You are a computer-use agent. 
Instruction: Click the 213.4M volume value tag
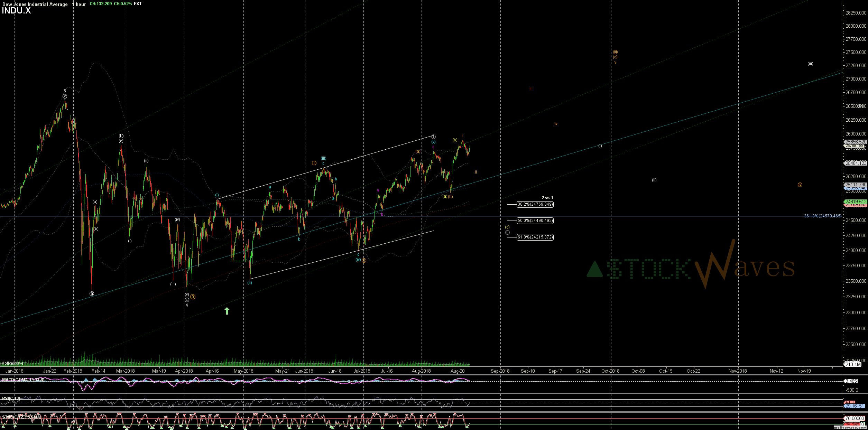point(853,364)
